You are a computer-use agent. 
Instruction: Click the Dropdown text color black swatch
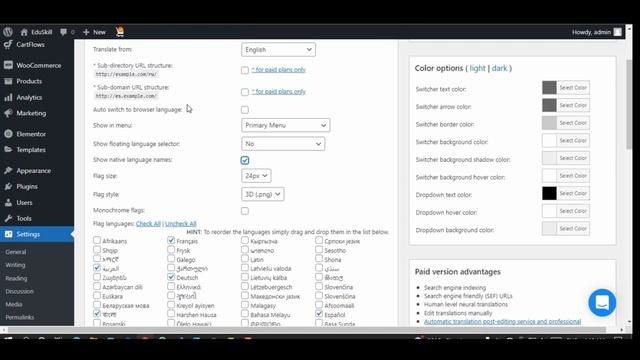(549, 193)
